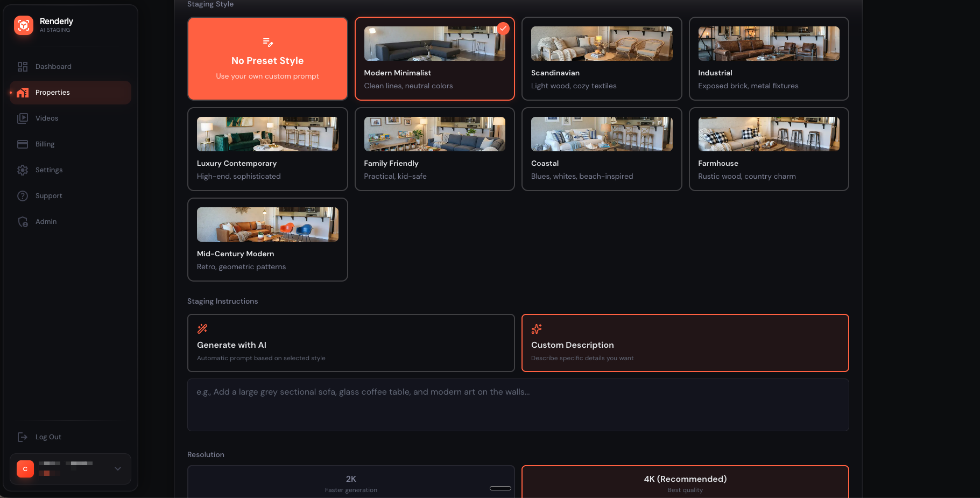Select the Custom Description option
The width and height of the screenshot is (980, 498).
[x=685, y=343]
